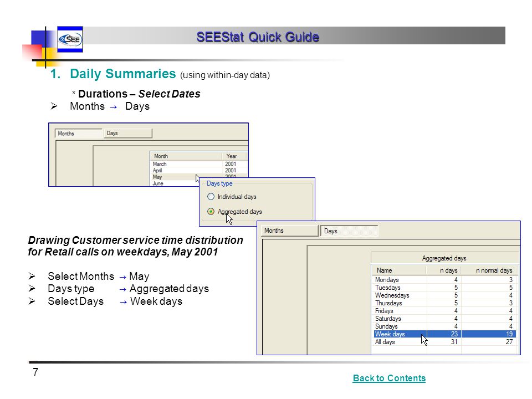Image resolution: width=532 pixels, height=399 pixels.
Task: Select the Saturdays row
Action: tap(444, 319)
